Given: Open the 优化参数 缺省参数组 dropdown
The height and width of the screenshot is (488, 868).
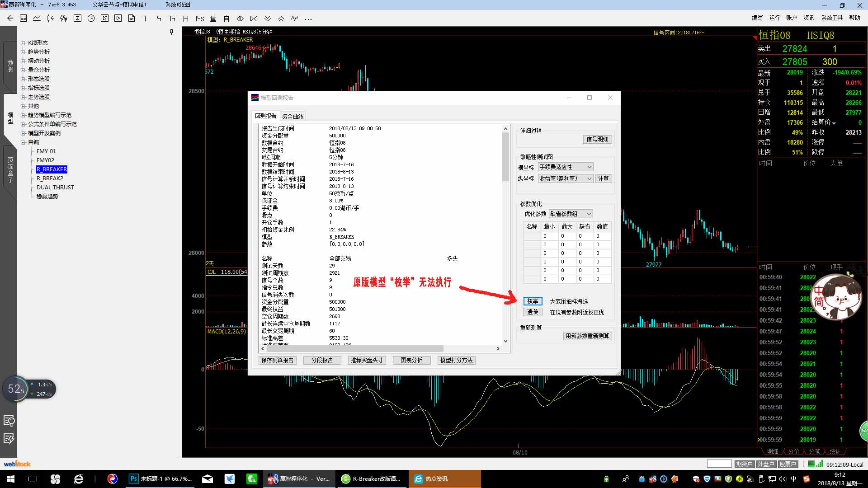Looking at the screenshot, I should coord(589,214).
